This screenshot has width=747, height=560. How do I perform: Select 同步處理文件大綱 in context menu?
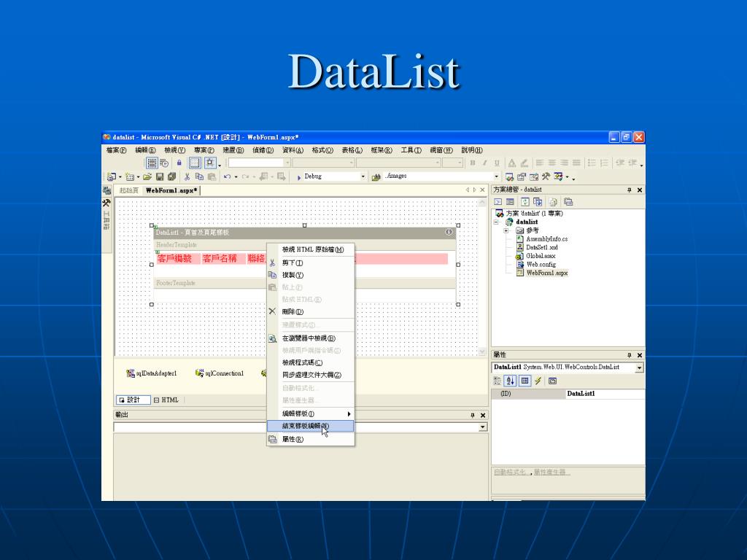point(310,376)
